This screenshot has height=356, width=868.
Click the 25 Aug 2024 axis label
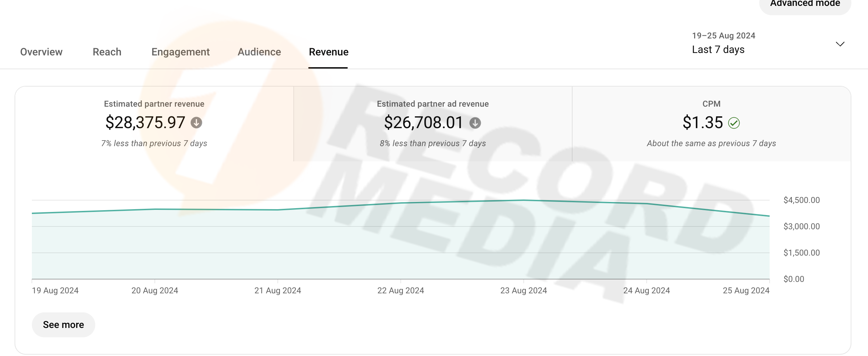tap(746, 291)
